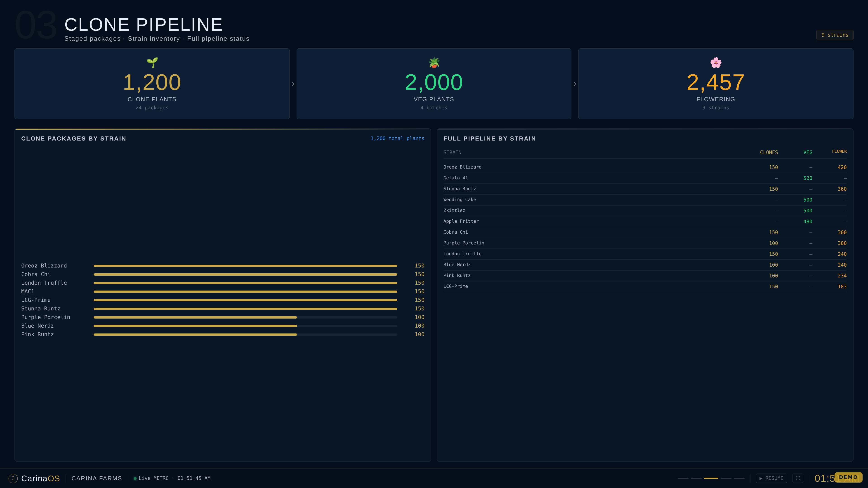Click the CarinaOS logo icon

13,478
